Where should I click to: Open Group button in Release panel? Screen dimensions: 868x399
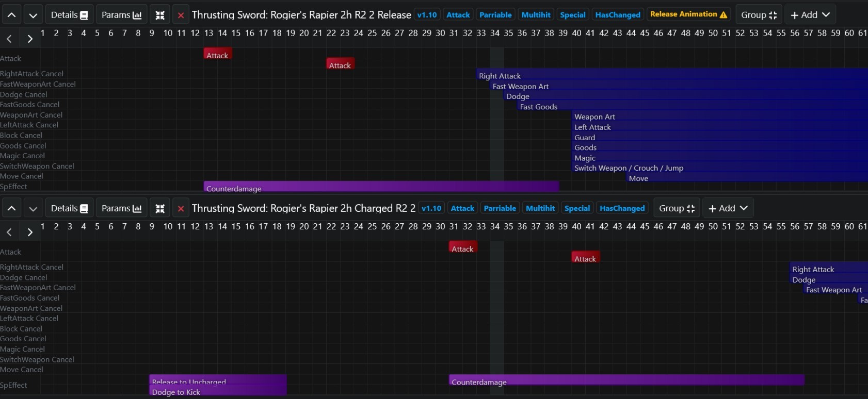[x=759, y=15]
